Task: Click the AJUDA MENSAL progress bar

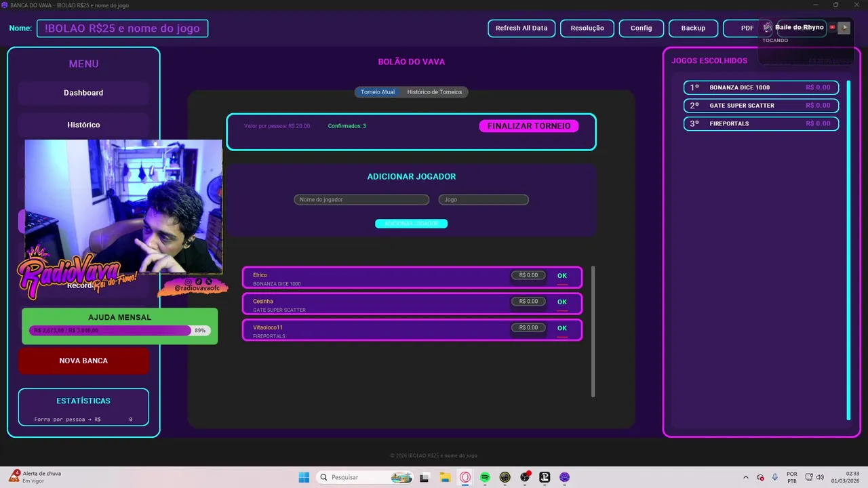Action: pos(120,330)
